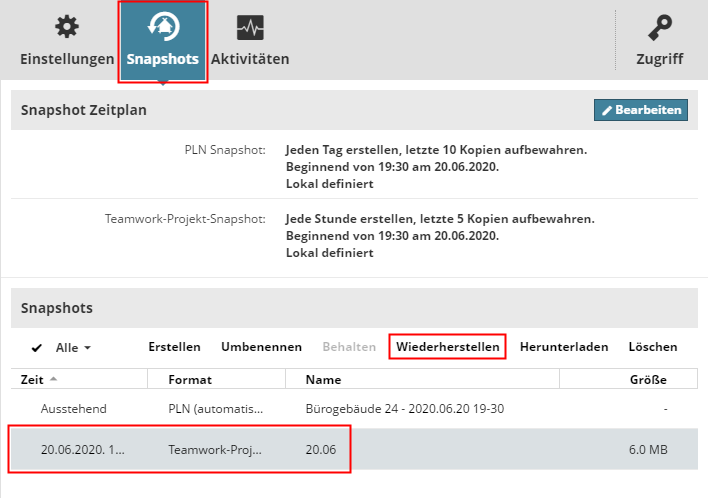Open Einstellungen gear icon
708x498 pixels.
(67, 27)
